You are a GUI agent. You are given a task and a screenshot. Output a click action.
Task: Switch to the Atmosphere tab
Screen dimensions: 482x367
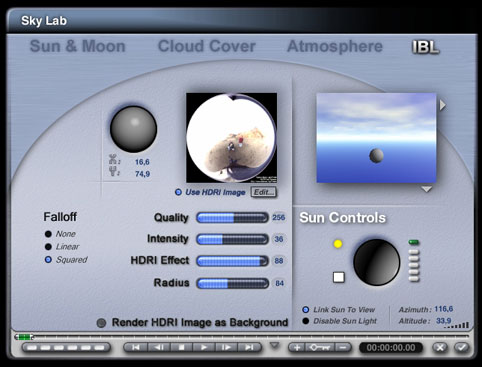[335, 46]
